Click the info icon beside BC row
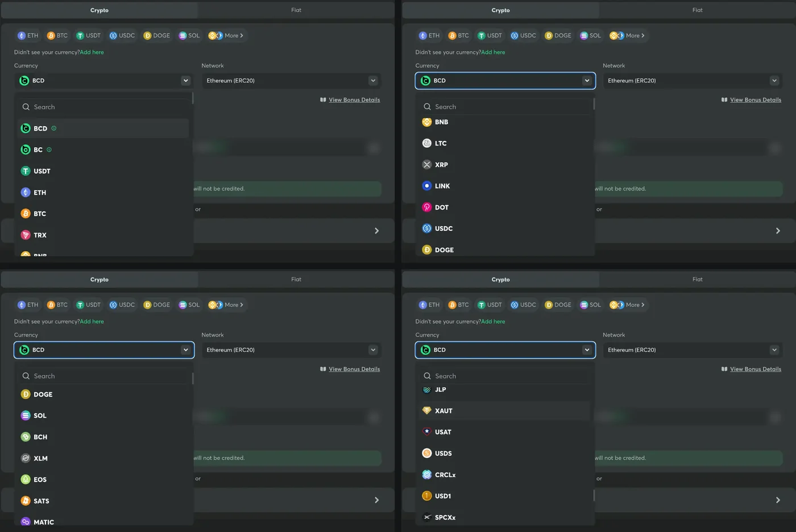796x532 pixels. [49, 150]
